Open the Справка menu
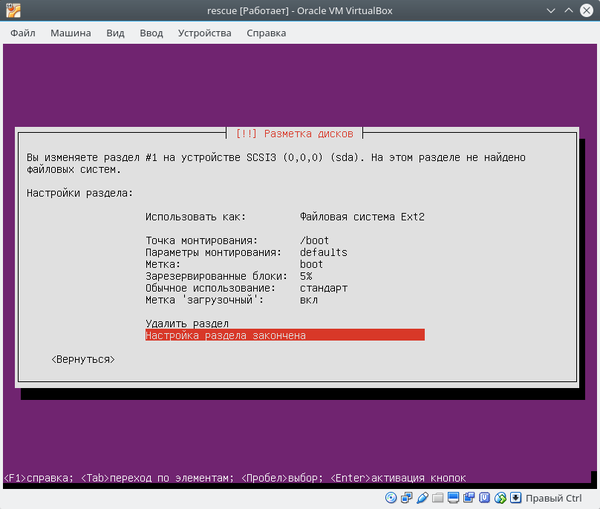The width and height of the screenshot is (600, 509). click(x=266, y=33)
